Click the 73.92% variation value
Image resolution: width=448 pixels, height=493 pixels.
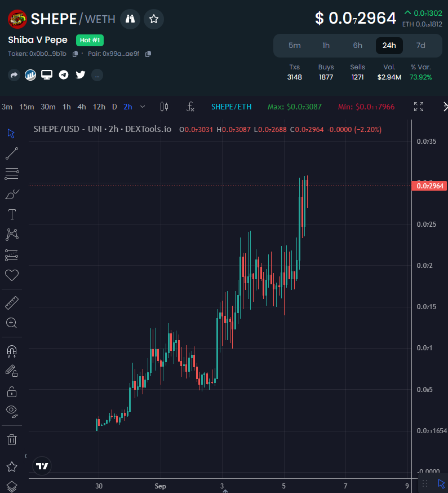tap(420, 77)
